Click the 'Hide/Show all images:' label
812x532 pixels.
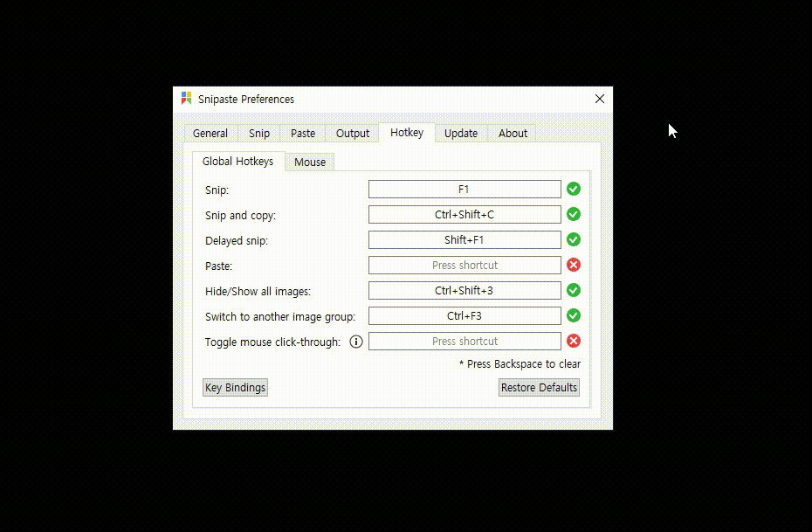click(x=258, y=292)
